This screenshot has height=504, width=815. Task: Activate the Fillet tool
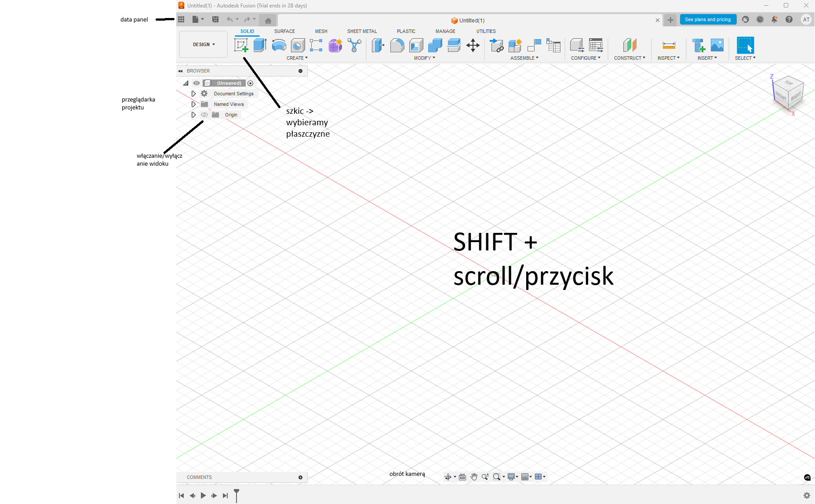397,45
